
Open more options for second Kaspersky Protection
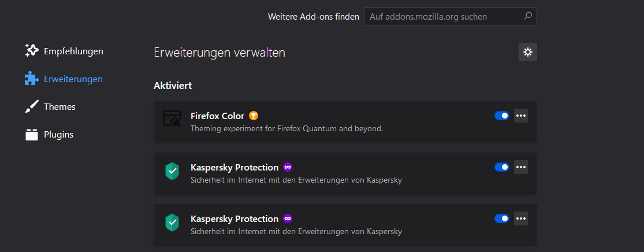pyautogui.click(x=521, y=218)
